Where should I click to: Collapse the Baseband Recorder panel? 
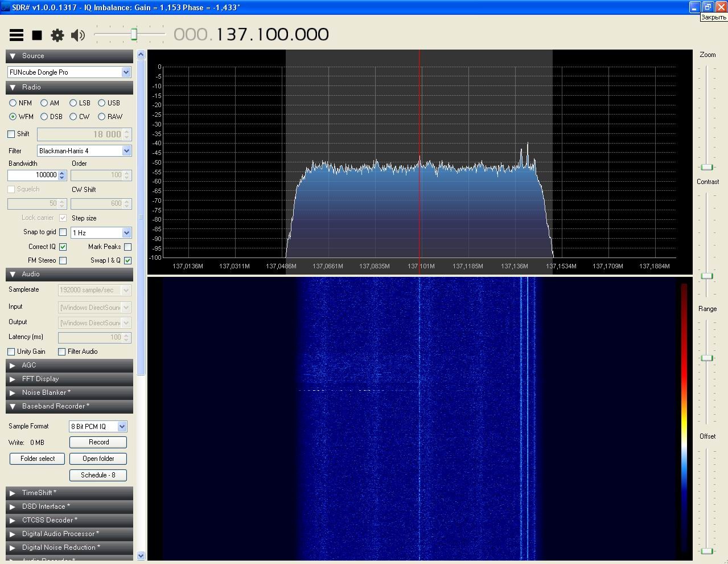point(69,406)
